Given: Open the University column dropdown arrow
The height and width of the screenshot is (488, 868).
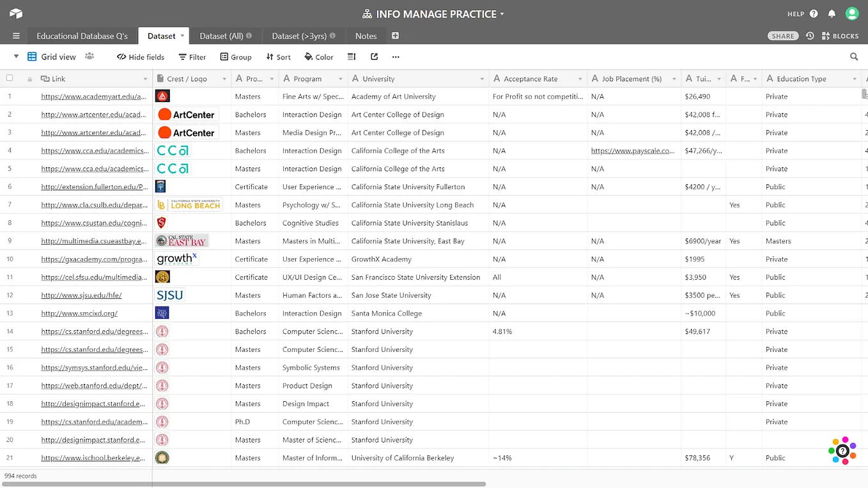Looking at the screenshot, I should (482, 79).
